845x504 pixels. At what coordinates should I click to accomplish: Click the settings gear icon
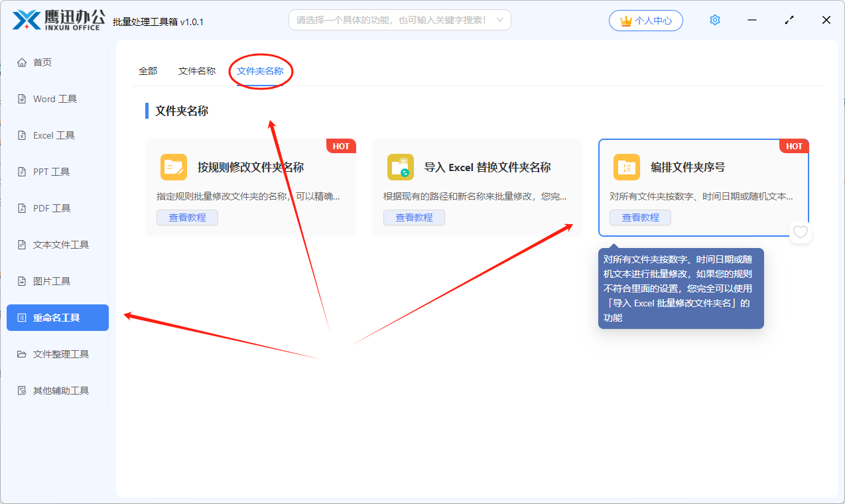coord(714,20)
